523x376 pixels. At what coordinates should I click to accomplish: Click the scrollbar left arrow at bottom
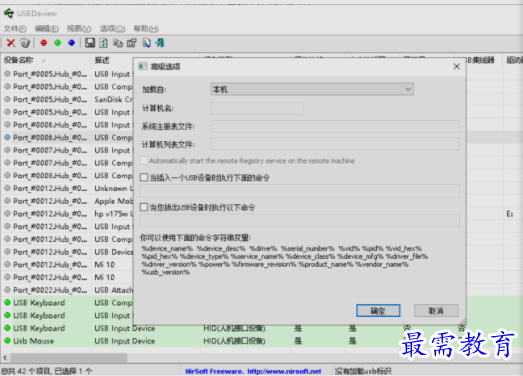5,358
